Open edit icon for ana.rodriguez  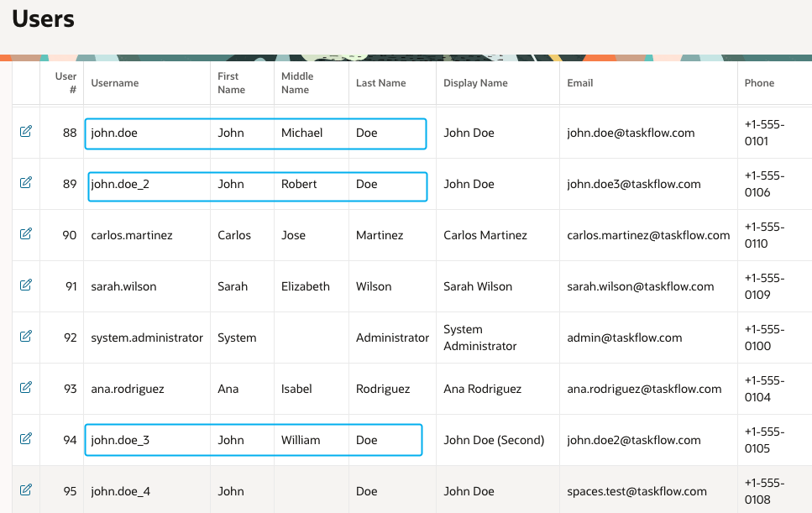25,388
